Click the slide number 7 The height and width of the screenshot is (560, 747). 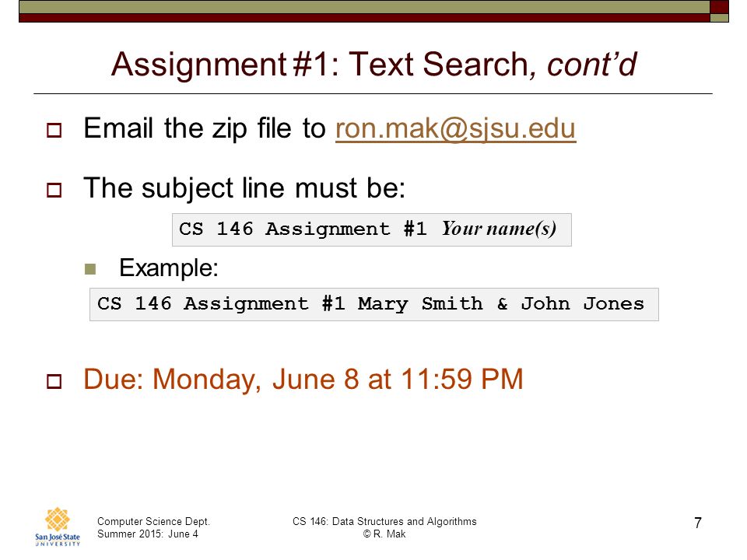pyautogui.click(x=698, y=523)
